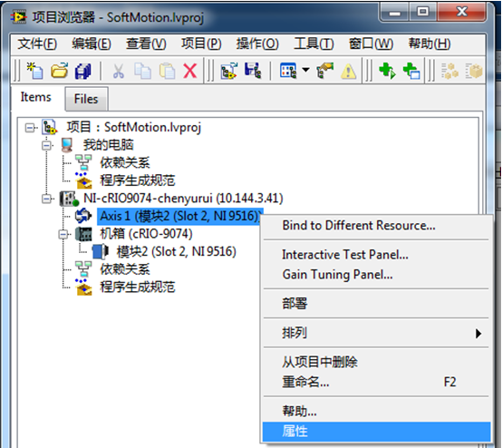Click the green Add target arrow icon
Image resolution: width=502 pixels, height=448 pixels.
[x=387, y=71]
